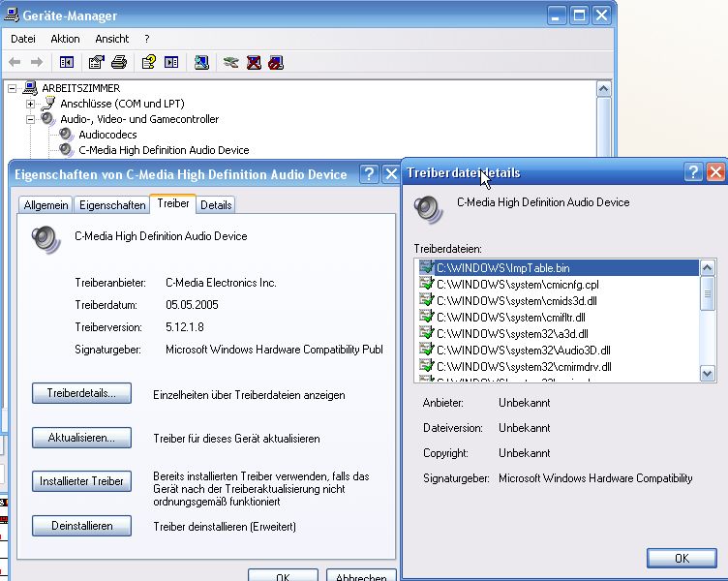
Task: Select C:\WINDOWS\system32\a3d.dll file entry
Action: pos(512,333)
